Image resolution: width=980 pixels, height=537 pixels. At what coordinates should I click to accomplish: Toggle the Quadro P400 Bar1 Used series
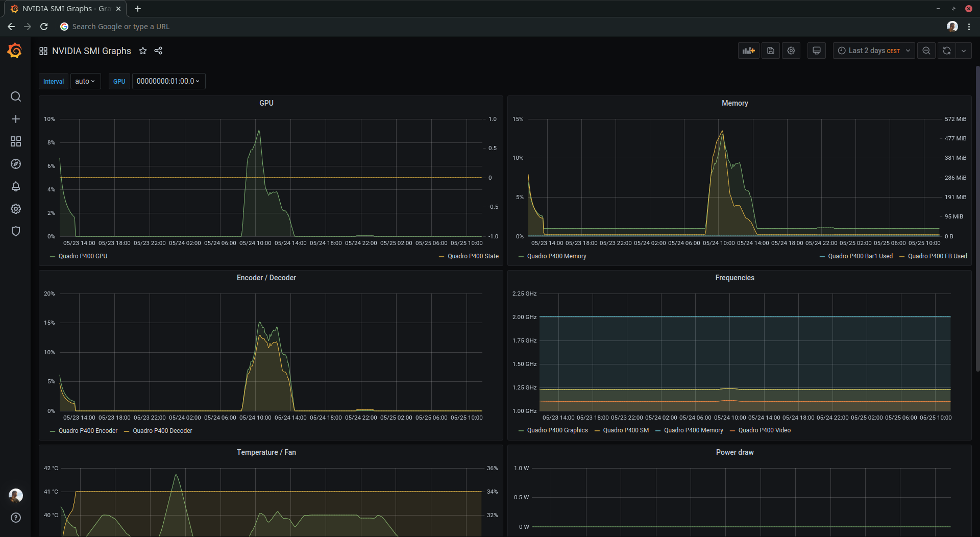point(861,256)
